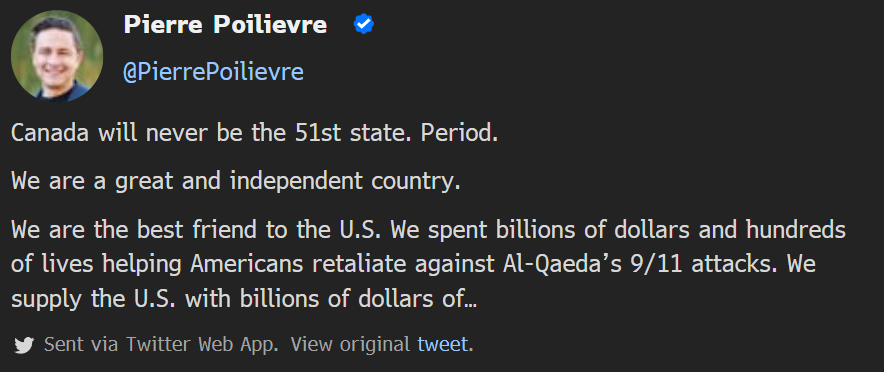Viewport: 884px width, 372px height.
Task: Click the blue verified checkmark badge
Action: (x=364, y=25)
